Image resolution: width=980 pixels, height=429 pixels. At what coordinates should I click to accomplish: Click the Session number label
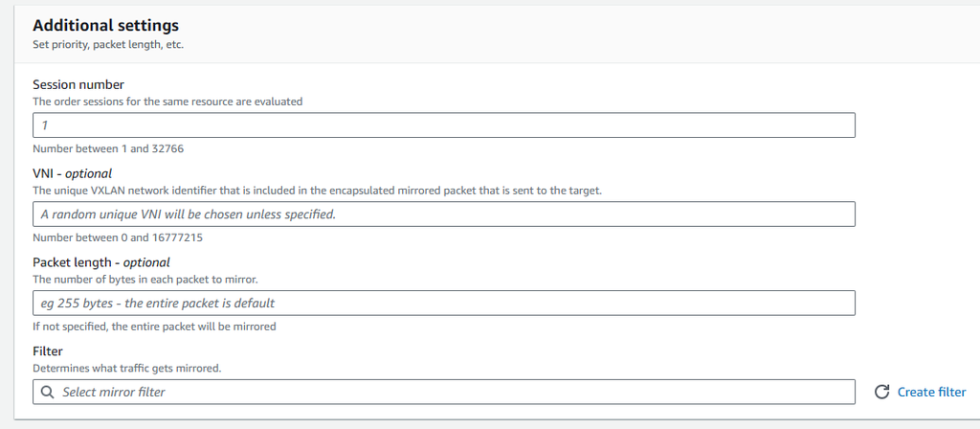point(78,84)
